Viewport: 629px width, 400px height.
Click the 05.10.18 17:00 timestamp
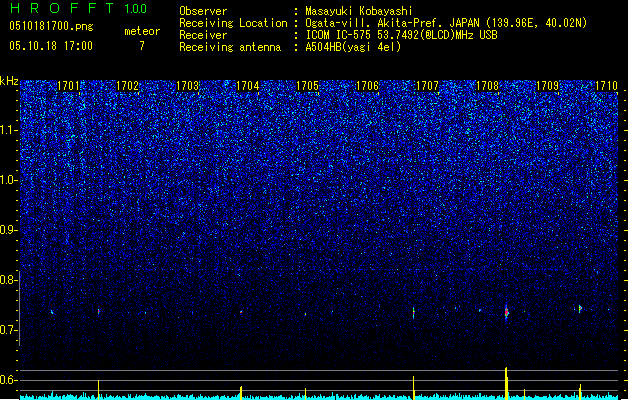51,46
